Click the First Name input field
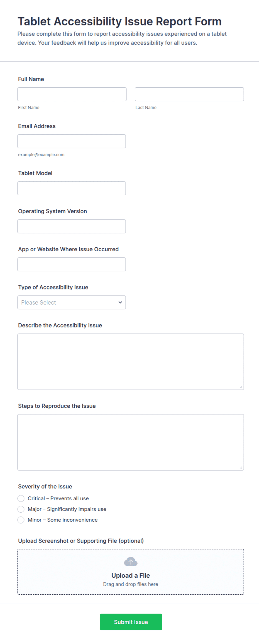The height and width of the screenshot is (644, 259). (72, 94)
